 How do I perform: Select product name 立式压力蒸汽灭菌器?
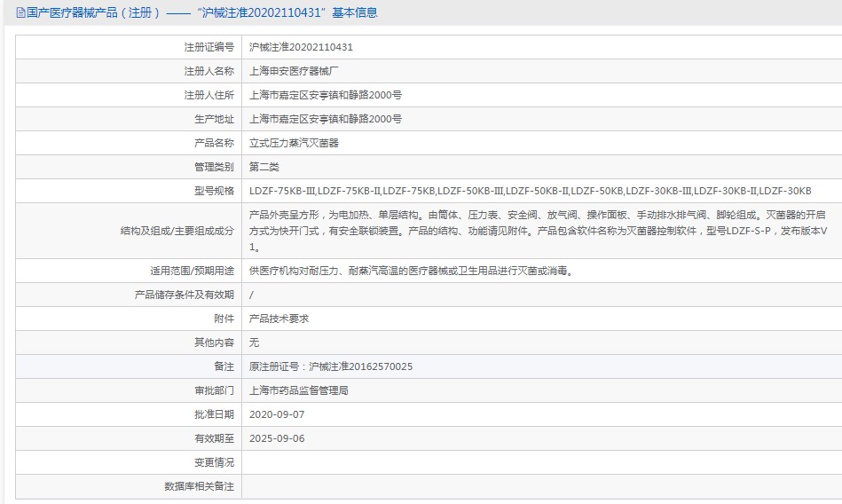coord(294,143)
